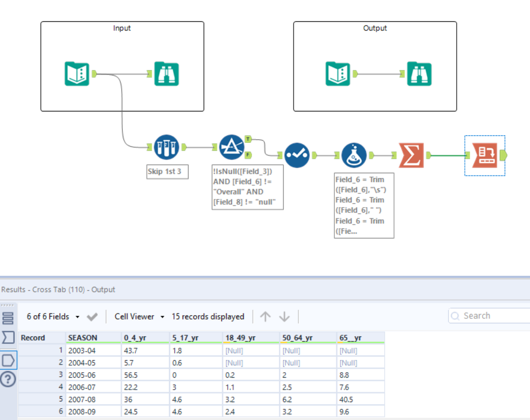Click the Results - Cross Tab (110) - Output title

click(58, 290)
